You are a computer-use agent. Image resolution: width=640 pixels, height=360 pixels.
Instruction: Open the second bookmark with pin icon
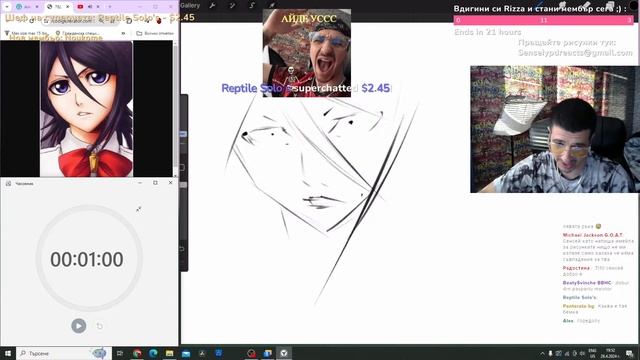click(x=78, y=33)
